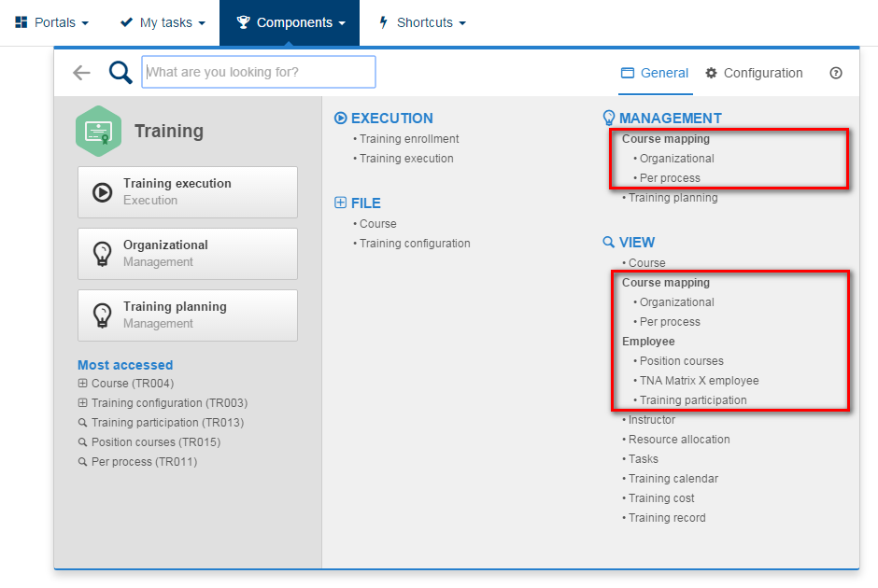Select Position courses under View Employee

click(682, 361)
